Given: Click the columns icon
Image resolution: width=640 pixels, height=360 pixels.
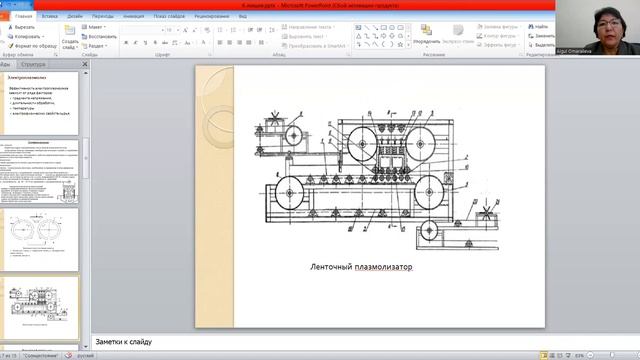Looking at the screenshot, I should click(262, 42).
